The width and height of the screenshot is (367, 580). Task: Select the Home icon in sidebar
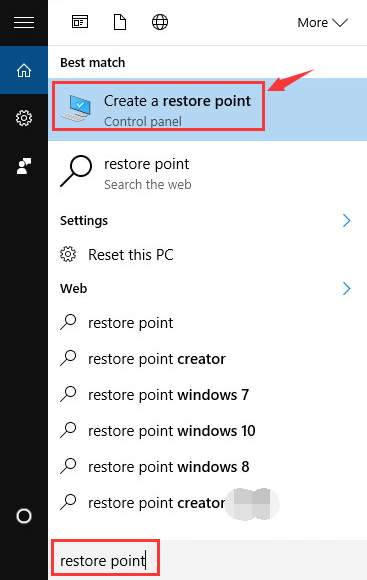point(24,70)
